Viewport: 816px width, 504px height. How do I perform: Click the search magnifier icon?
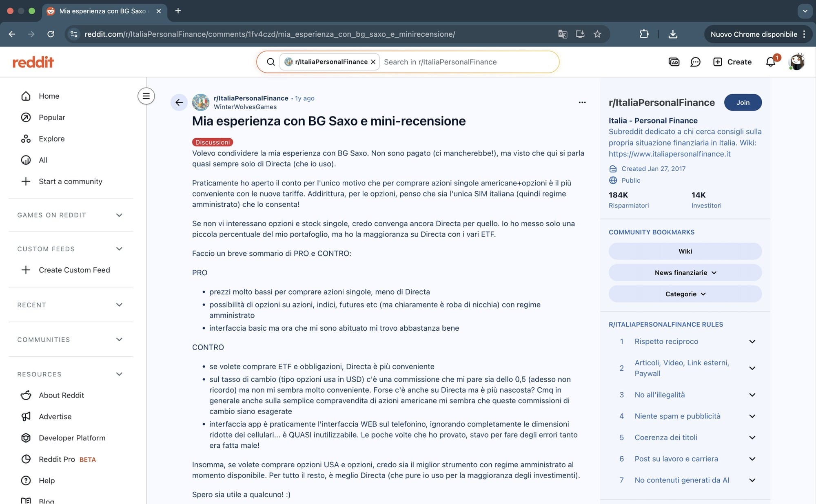(271, 62)
